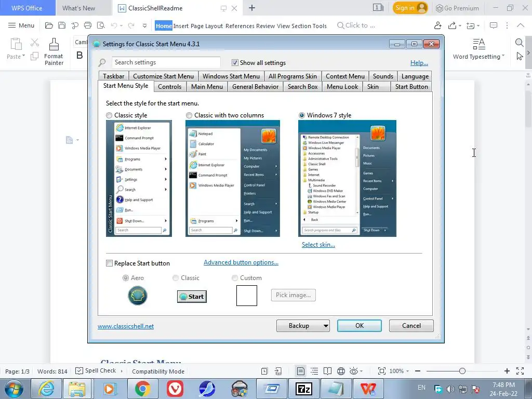The height and width of the screenshot is (399, 532).
Task: Open Vivaldi browser from taskbar
Action: [x=175, y=389]
